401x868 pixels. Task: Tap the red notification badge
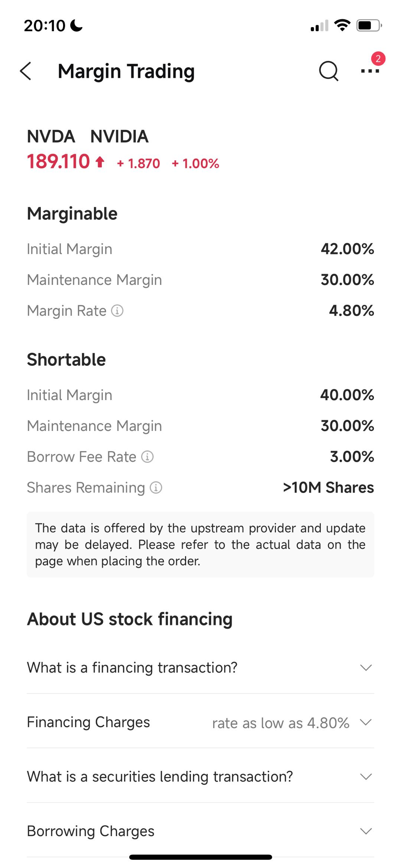click(378, 59)
